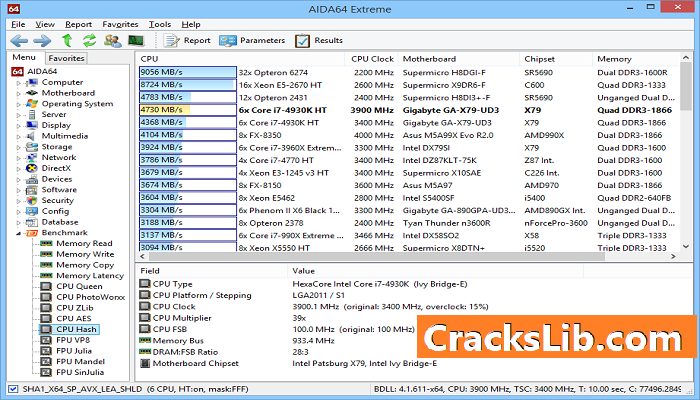This screenshot has width=700, height=400.
Task: Click the CPU AES benchmark icon
Action: coord(46,318)
